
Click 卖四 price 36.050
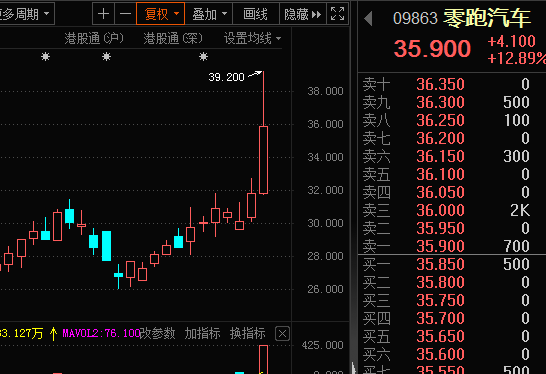[x=440, y=192]
